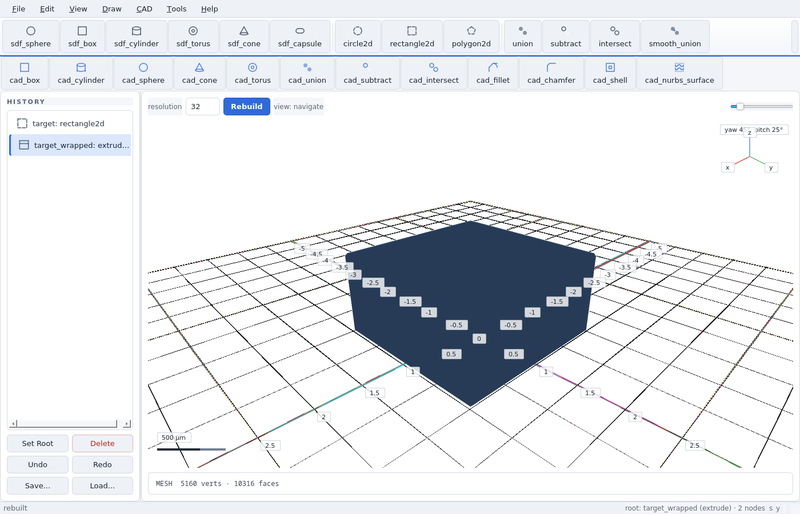
Task: Click history scrollbar right arrow
Action: (x=127, y=424)
